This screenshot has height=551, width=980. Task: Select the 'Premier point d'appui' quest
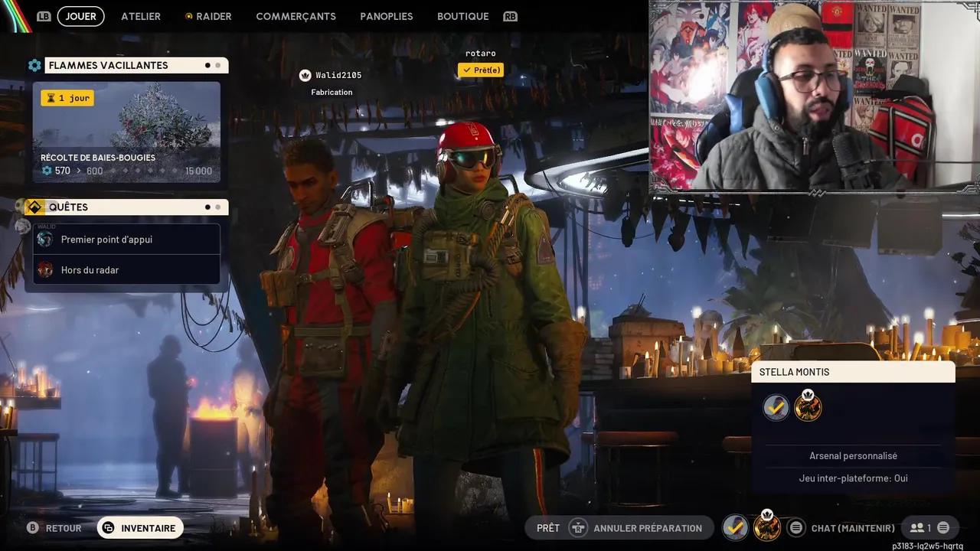(x=126, y=240)
